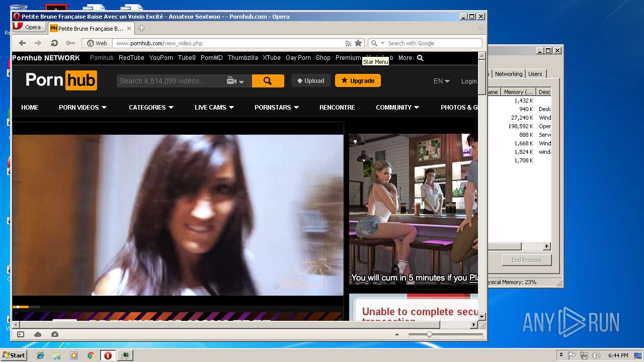This screenshot has width=644, height=362.
Task: Click the browser Forward arrow
Action: tap(38, 43)
